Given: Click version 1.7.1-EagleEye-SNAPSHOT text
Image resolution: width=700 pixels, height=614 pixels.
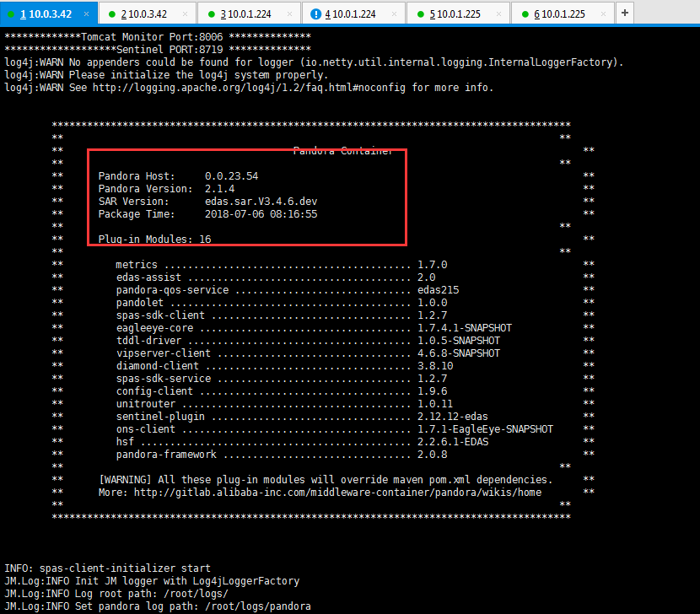Looking at the screenshot, I should pos(485,429).
